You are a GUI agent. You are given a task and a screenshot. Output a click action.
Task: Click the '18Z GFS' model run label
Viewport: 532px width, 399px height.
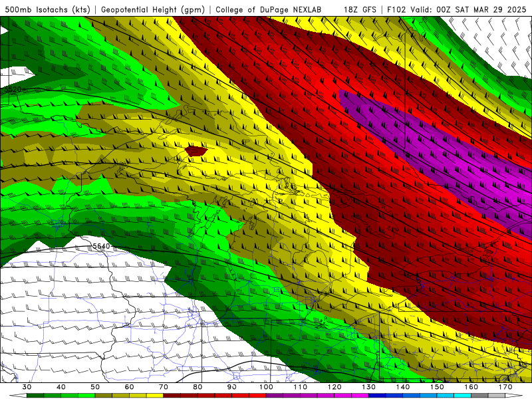(x=360, y=9)
